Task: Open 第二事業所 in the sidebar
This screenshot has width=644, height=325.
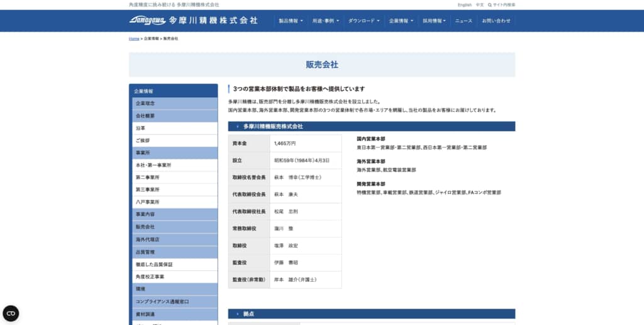Action: click(175, 178)
